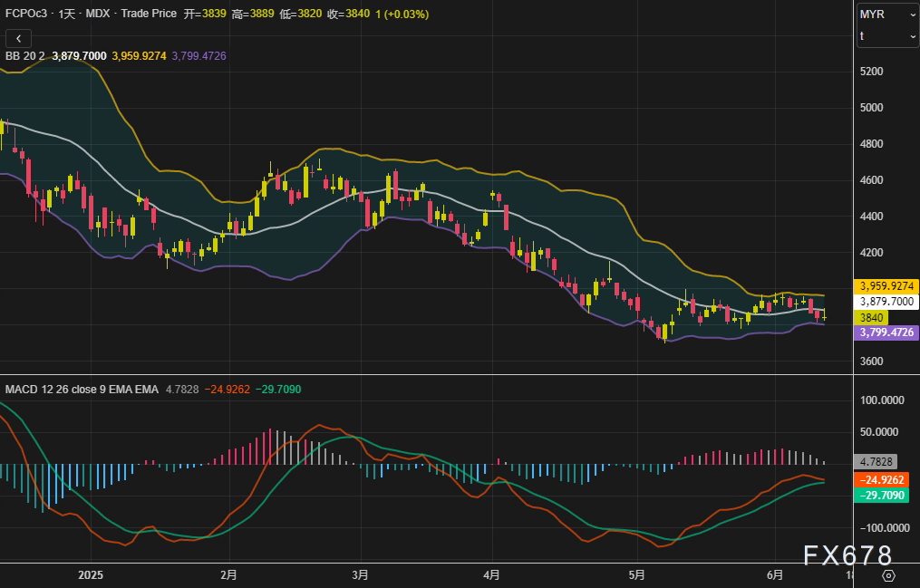Click the 5200 level on price axis
Viewport: 920px width, 588px height.
coord(872,72)
